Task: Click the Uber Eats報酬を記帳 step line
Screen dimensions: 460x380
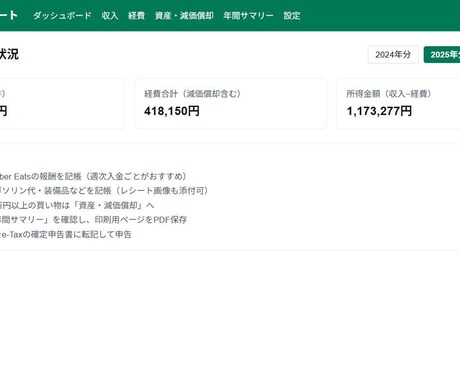Action: tap(93, 176)
